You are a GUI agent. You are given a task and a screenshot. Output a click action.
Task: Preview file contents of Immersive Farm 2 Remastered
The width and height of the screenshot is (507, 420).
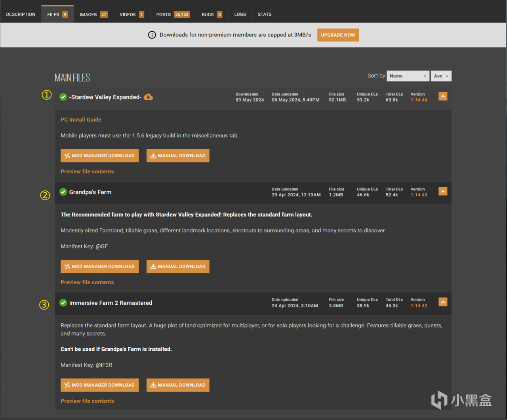87,401
